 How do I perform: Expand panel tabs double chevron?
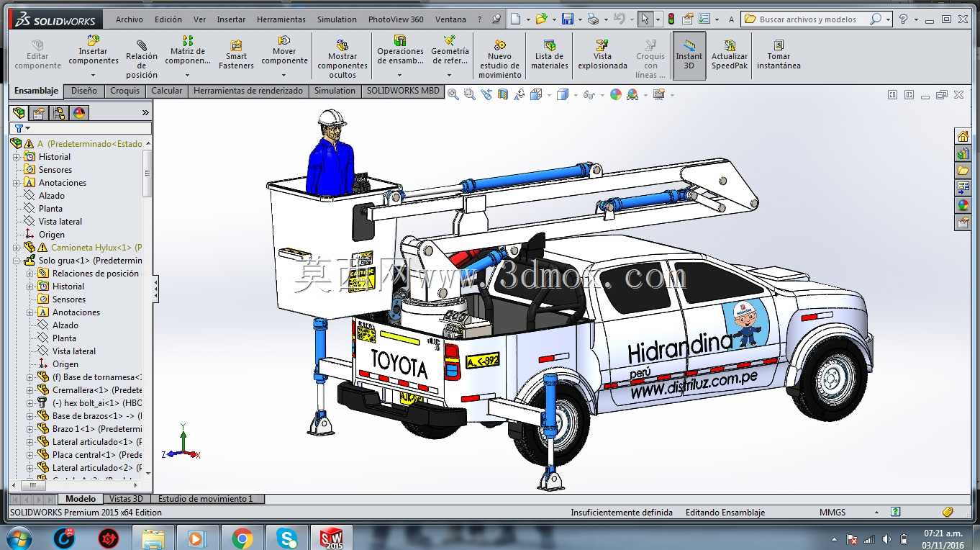coord(145,113)
